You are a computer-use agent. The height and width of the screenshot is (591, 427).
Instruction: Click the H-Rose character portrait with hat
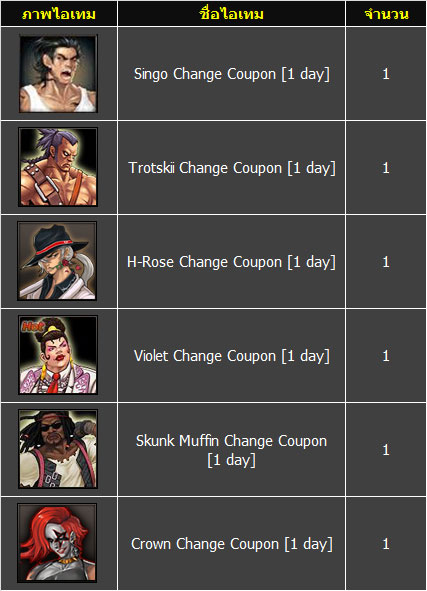point(57,261)
